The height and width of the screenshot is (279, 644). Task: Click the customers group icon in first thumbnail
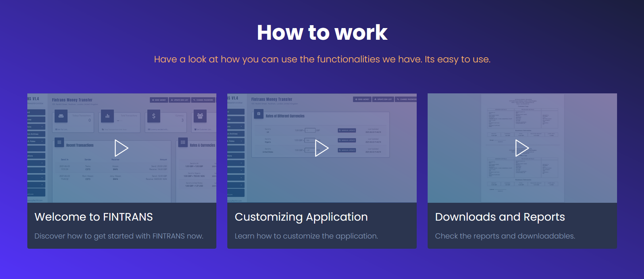[200, 116]
